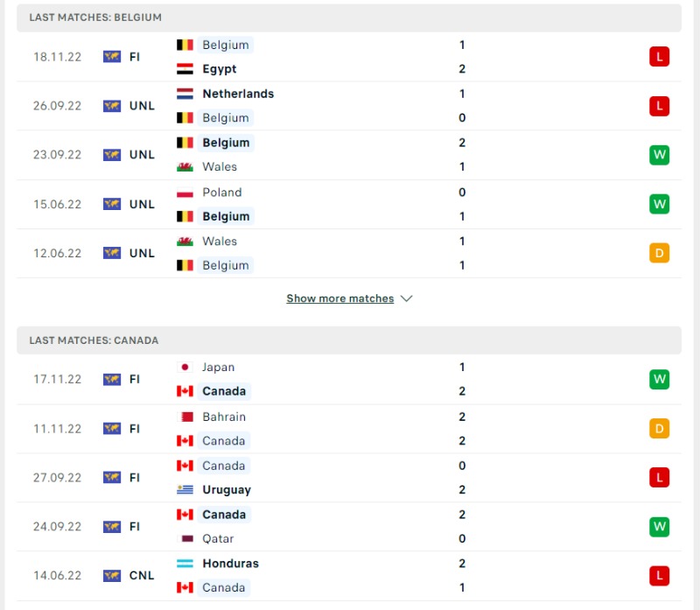Click the Last Matches: Belgium header
Screen dimensions: 700x610
tap(349, 18)
